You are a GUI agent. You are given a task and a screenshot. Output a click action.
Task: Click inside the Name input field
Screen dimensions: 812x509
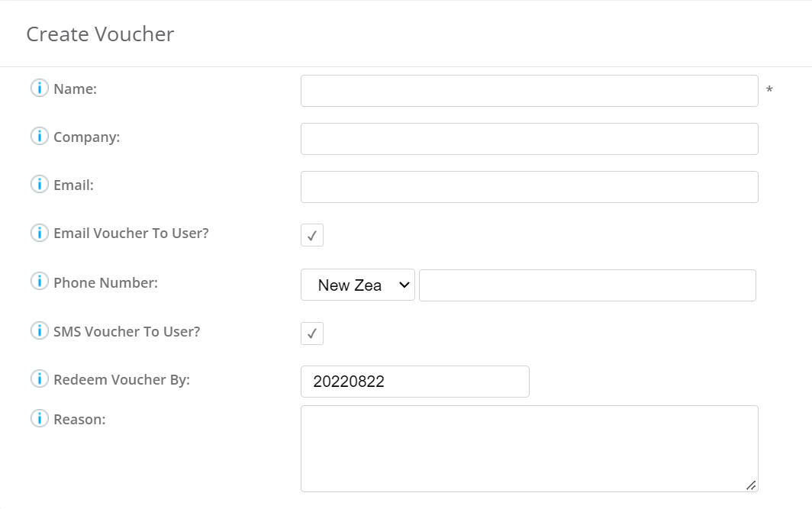pyautogui.click(x=530, y=90)
